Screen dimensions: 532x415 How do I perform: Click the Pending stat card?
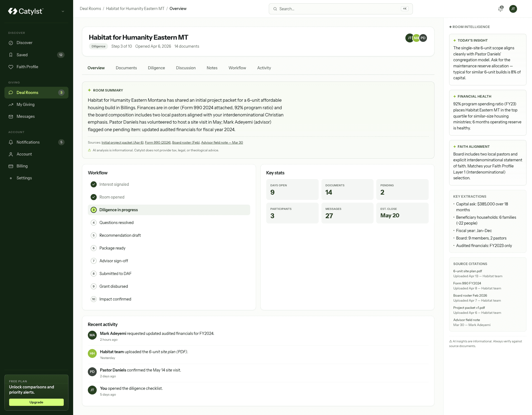(x=402, y=189)
